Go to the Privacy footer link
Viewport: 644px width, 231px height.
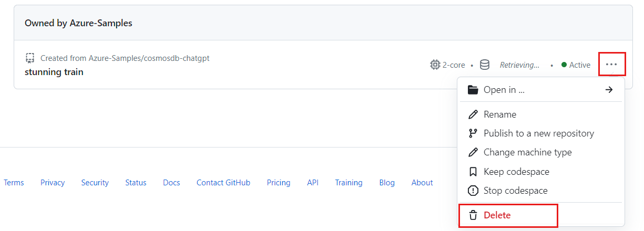tap(53, 183)
